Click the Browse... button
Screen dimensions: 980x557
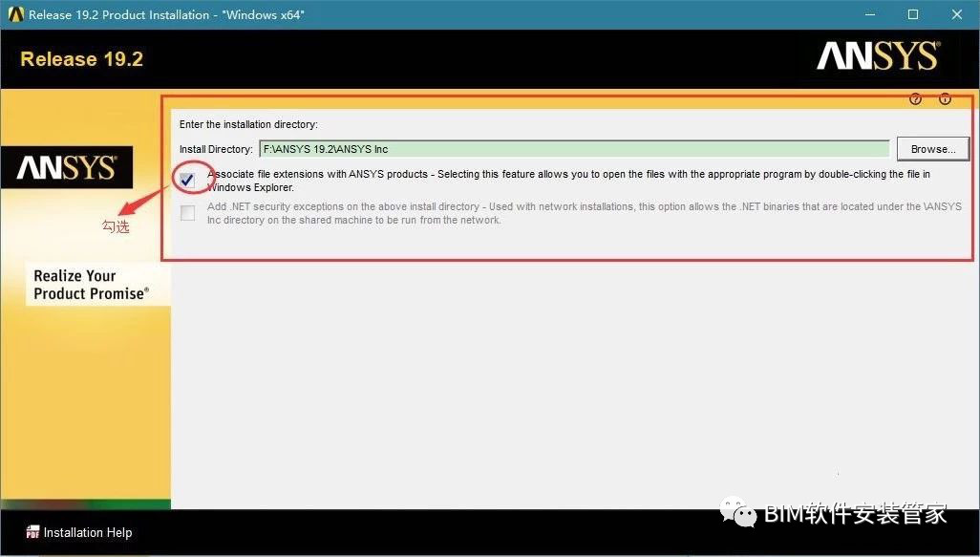tap(933, 149)
